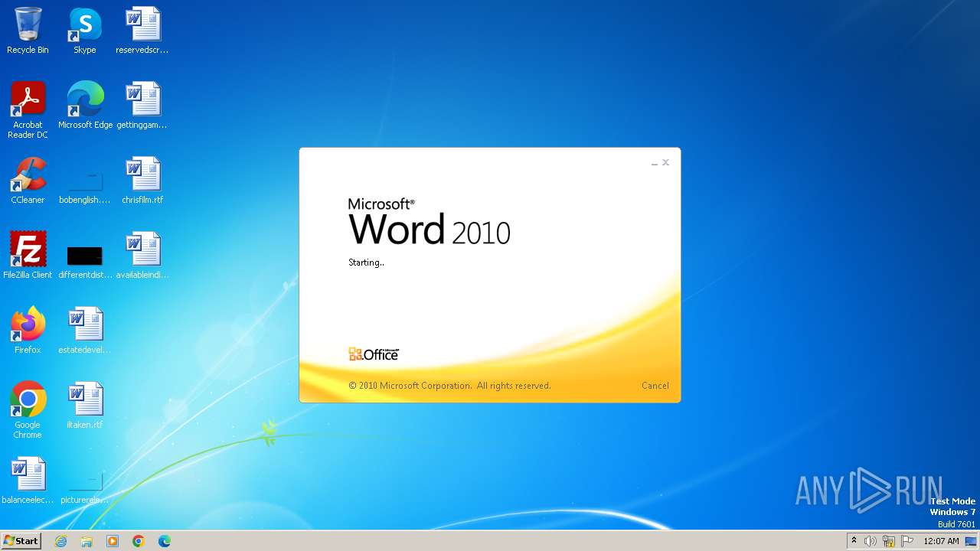Select the availableindi... Word document
The width and height of the screenshot is (980, 551).
142,256
